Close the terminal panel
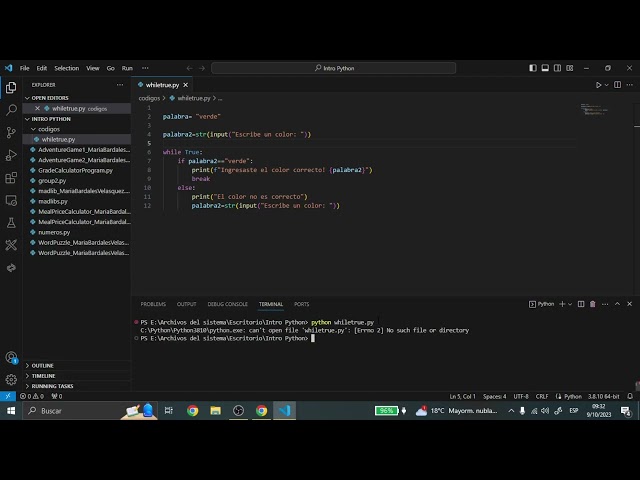Viewport: 640px width, 480px height. click(x=629, y=304)
